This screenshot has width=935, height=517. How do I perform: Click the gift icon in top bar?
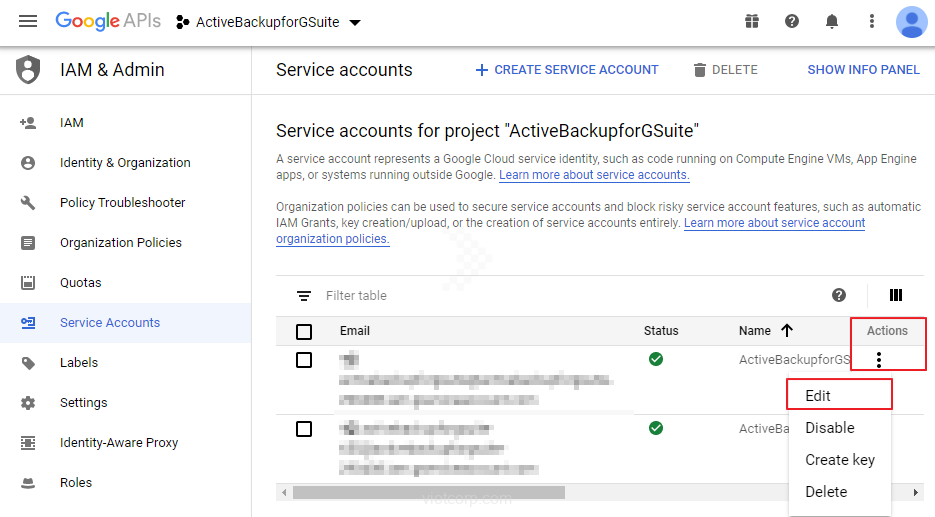pos(752,22)
